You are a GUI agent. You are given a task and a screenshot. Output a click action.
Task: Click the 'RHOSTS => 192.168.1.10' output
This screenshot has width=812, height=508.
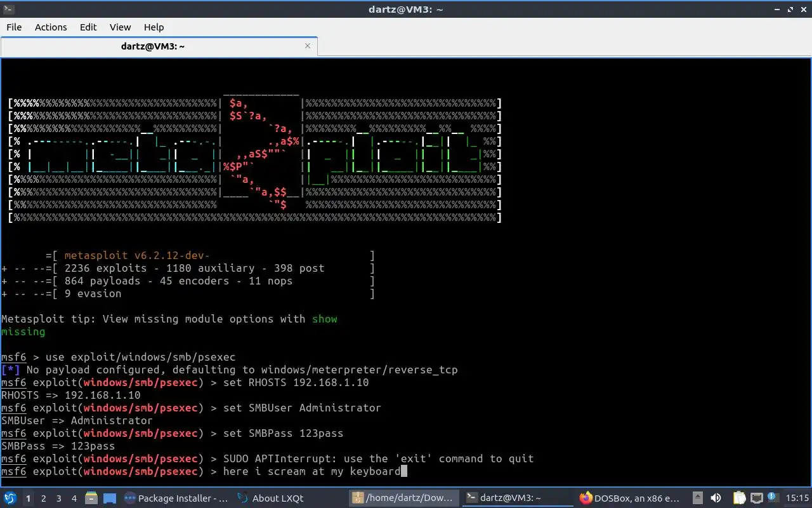pos(70,395)
